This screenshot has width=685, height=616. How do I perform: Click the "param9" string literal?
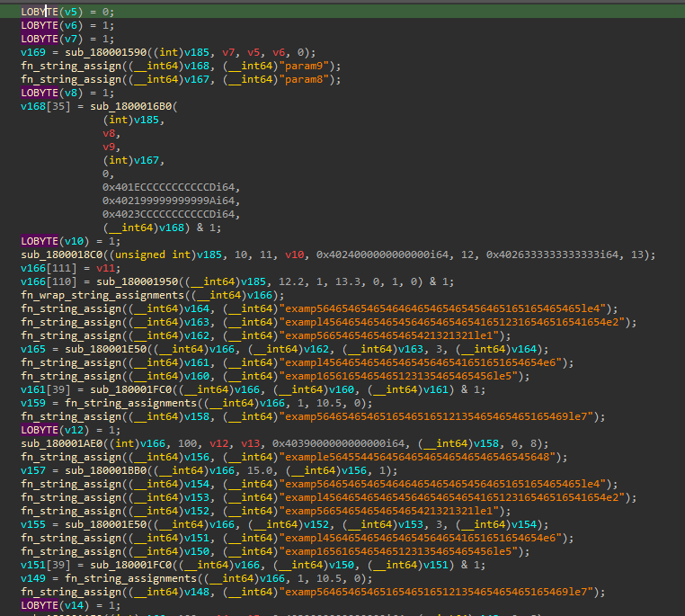304,66
